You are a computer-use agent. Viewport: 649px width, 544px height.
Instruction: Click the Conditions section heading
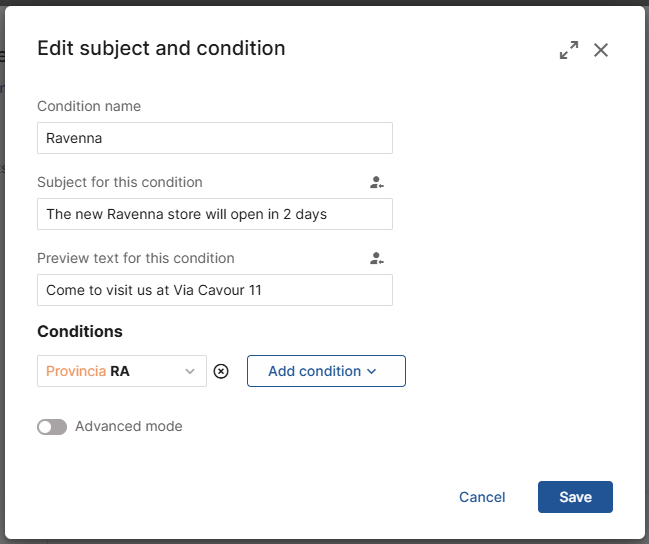[x=80, y=331]
